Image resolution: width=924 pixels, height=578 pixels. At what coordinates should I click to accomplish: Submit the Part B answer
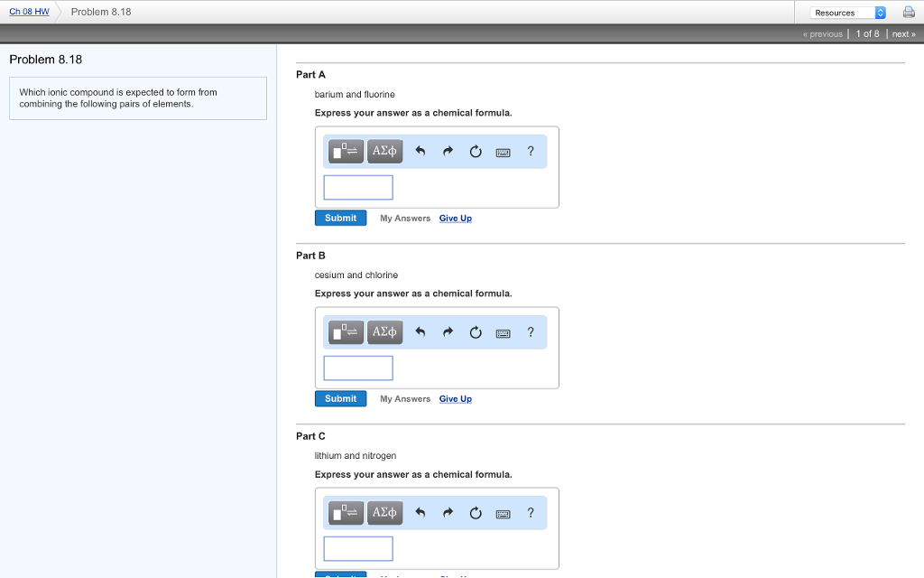[340, 398]
